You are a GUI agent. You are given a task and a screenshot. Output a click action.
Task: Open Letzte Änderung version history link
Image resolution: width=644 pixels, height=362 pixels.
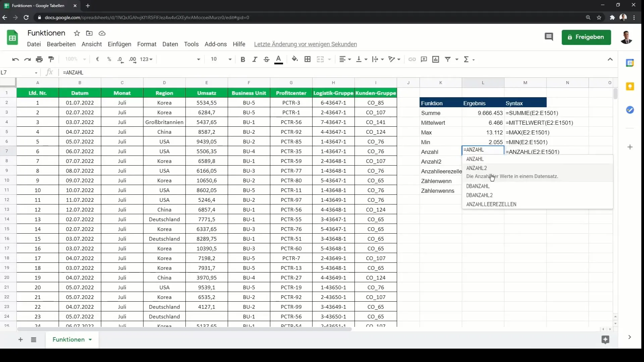coord(305,44)
